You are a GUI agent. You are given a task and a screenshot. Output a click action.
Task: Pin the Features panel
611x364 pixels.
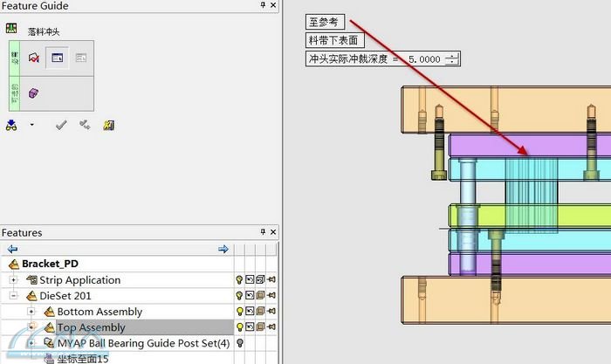[263, 232]
